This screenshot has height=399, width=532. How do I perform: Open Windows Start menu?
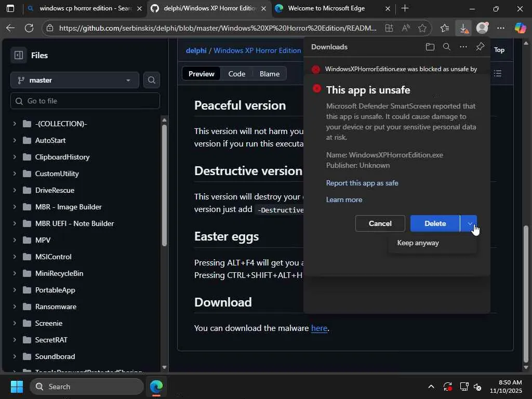[17, 387]
